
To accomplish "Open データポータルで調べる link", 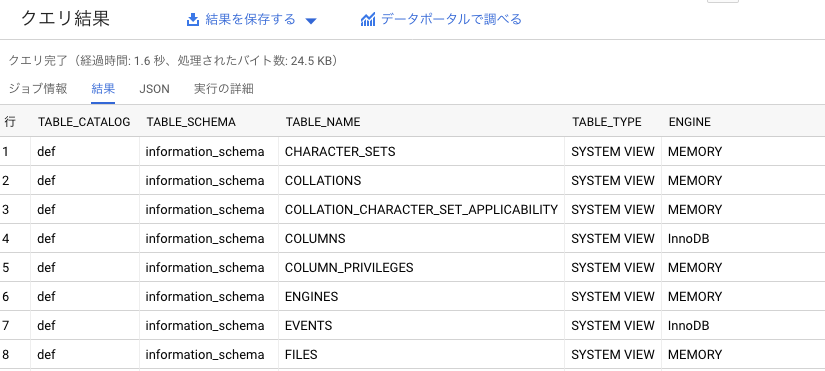I will (x=441, y=20).
